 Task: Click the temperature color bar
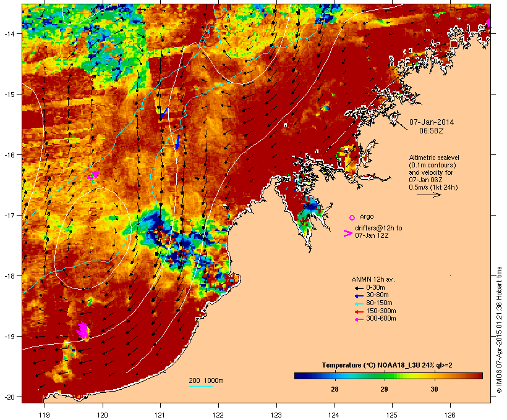[x=388, y=376]
